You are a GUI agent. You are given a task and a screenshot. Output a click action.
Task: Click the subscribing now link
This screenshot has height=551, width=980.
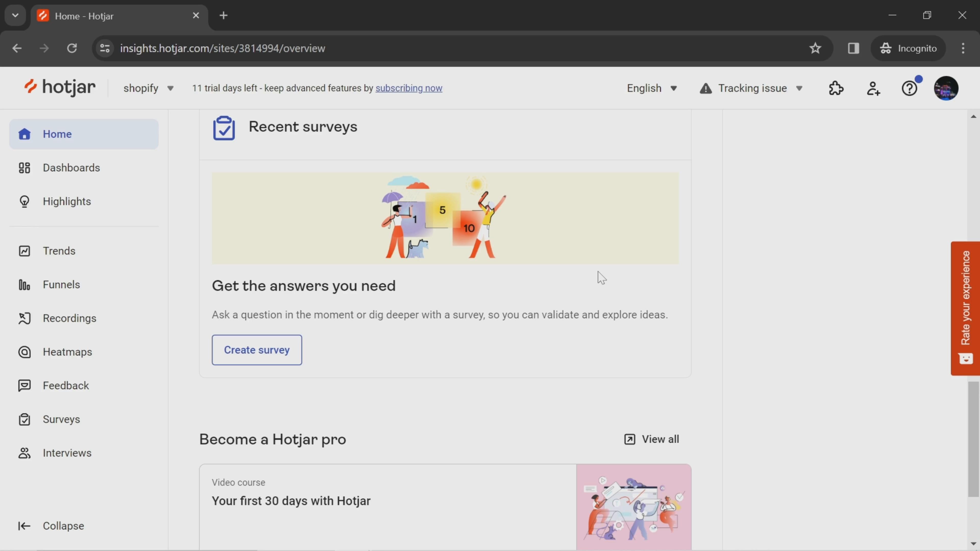pyautogui.click(x=409, y=88)
